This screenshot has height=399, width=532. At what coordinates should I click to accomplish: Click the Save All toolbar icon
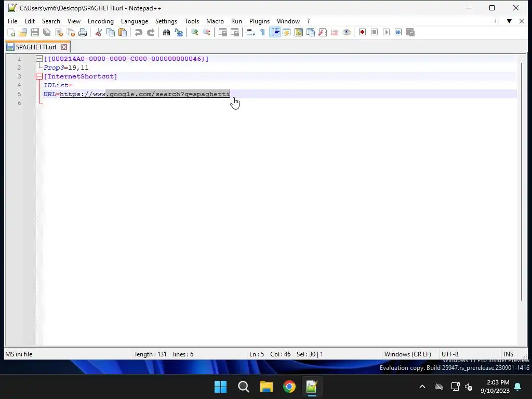47,32
